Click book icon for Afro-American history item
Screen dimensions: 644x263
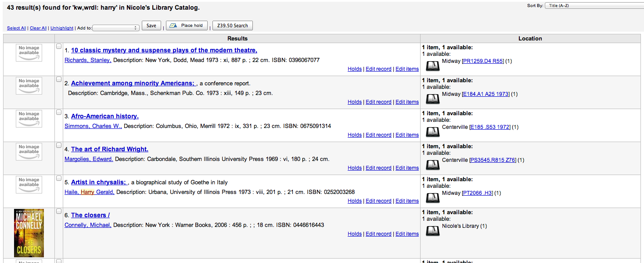(x=433, y=132)
